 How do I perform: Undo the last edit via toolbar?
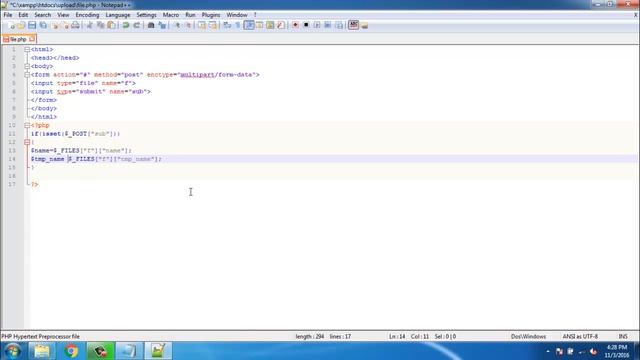[x=126, y=25]
